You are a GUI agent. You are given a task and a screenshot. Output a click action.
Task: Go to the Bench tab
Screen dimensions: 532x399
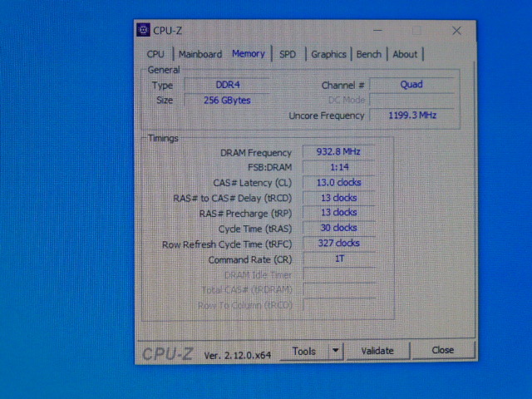click(x=369, y=54)
